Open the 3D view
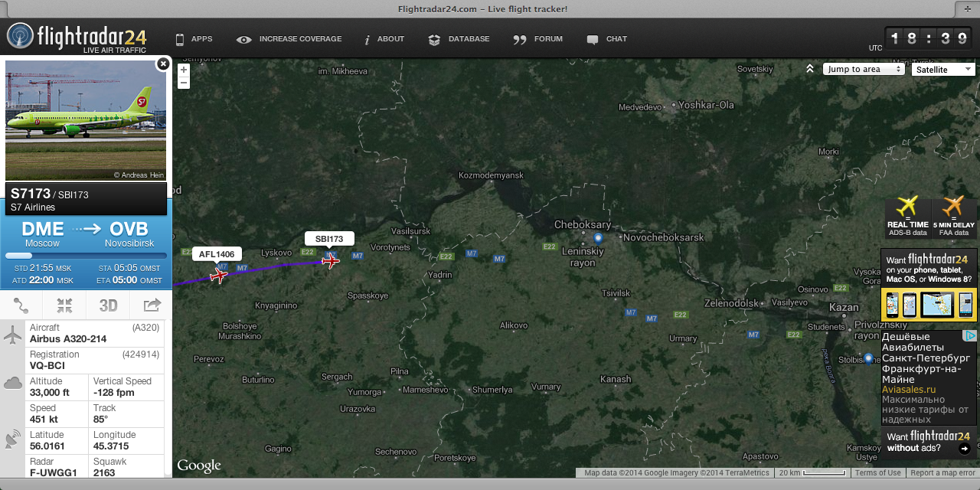The width and height of the screenshot is (980, 490). [109, 305]
